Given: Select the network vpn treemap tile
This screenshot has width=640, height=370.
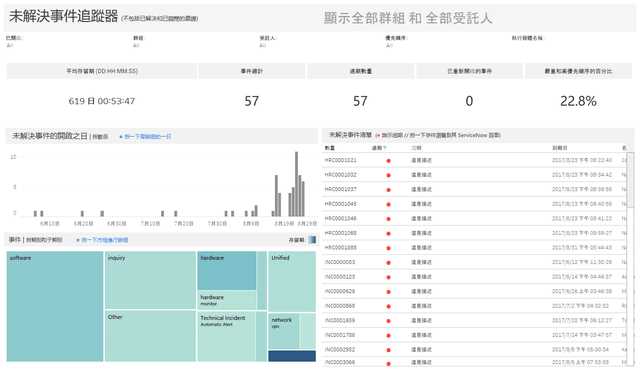Looking at the screenshot, I should pos(284,331).
